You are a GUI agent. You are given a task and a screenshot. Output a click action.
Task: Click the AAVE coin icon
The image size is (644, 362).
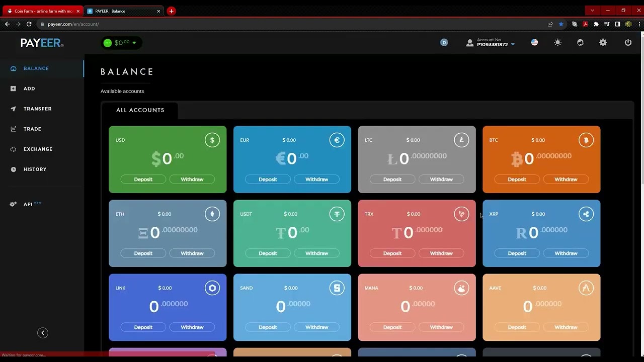tap(586, 288)
